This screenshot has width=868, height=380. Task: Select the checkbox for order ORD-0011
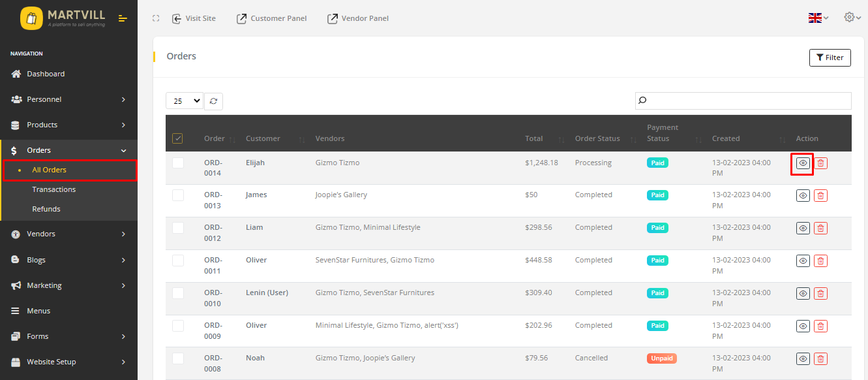(x=178, y=261)
